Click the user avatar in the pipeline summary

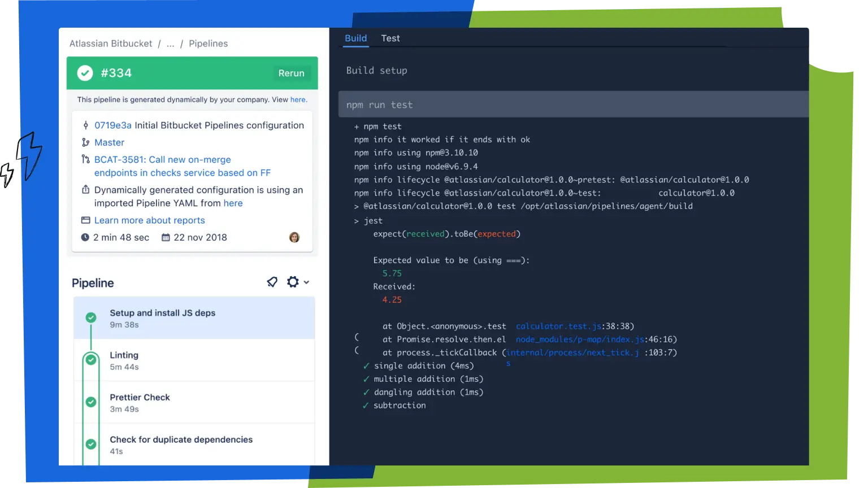pyautogui.click(x=294, y=237)
